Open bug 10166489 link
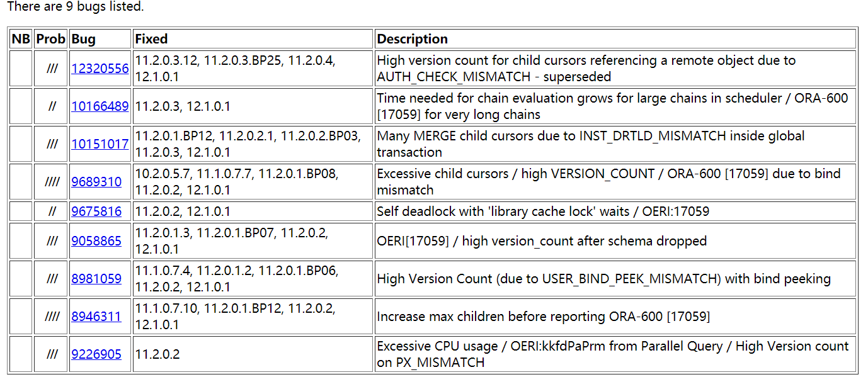 pos(100,106)
